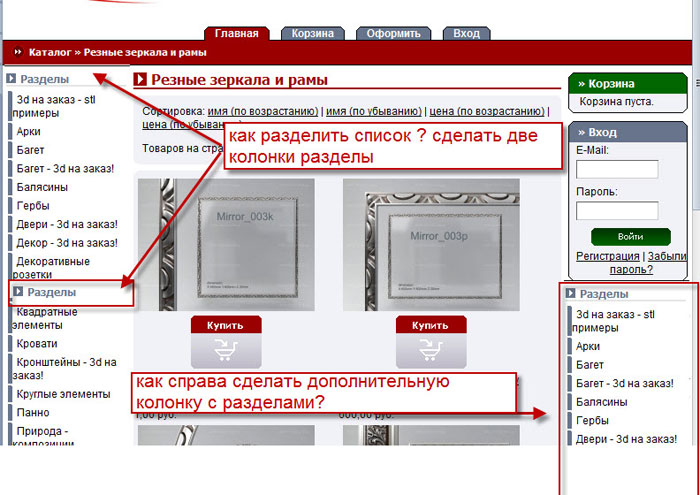
Task: Switch to the Корзина tab
Action: (x=312, y=33)
